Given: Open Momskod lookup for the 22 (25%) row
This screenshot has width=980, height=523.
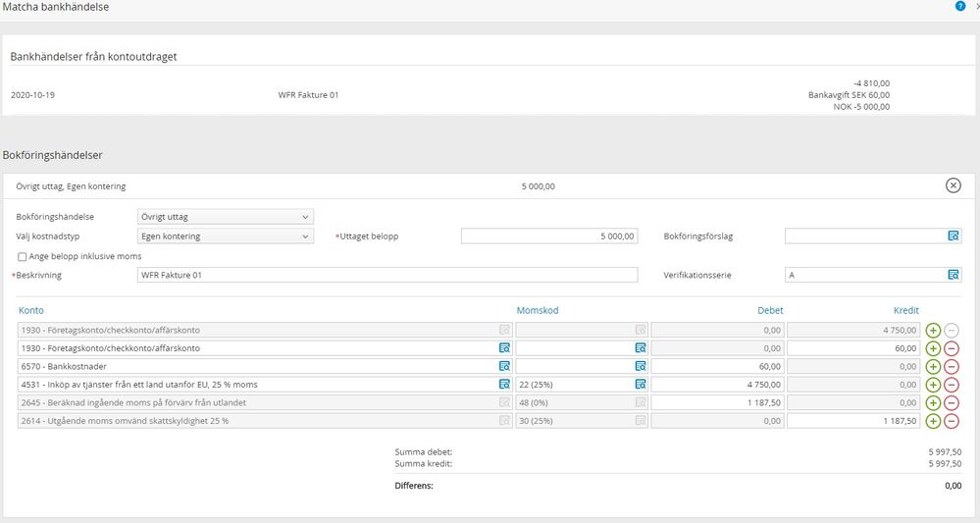Looking at the screenshot, I should click(x=641, y=385).
